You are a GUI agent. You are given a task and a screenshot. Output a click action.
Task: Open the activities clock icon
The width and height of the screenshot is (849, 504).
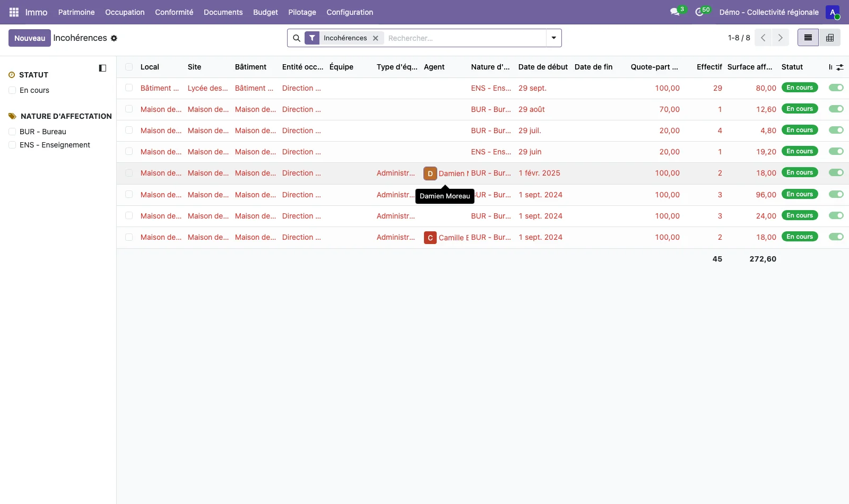coord(699,12)
